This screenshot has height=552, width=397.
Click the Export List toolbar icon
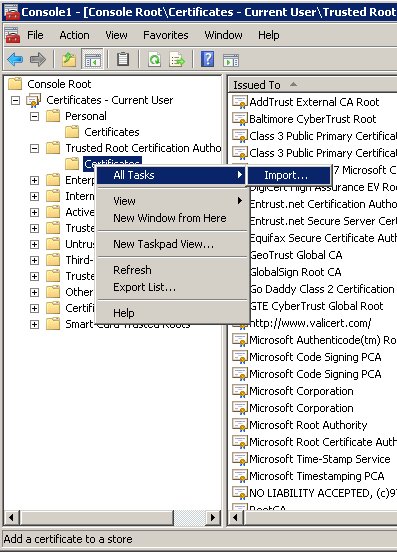tap(177, 59)
